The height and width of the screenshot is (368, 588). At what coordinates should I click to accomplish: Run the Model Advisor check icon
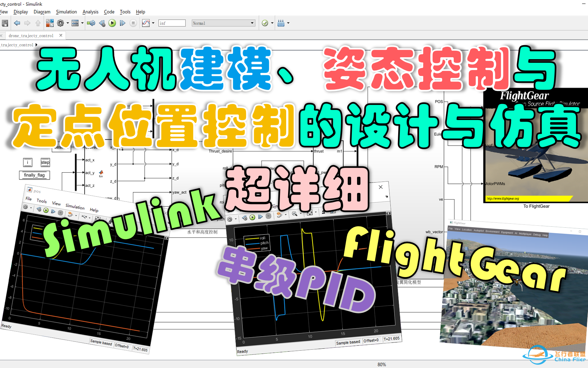pyautogui.click(x=265, y=23)
